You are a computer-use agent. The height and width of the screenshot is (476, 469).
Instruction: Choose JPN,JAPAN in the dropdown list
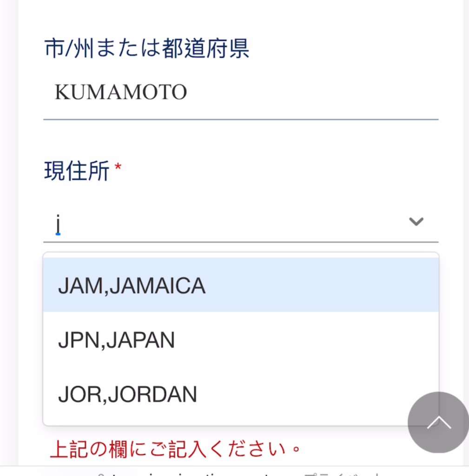(241, 340)
